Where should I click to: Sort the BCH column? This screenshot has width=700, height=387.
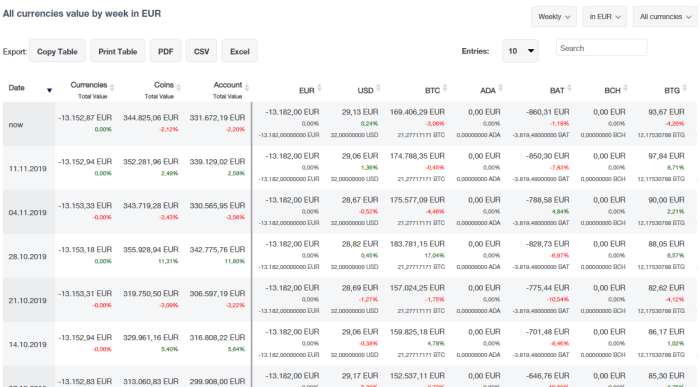click(625, 88)
